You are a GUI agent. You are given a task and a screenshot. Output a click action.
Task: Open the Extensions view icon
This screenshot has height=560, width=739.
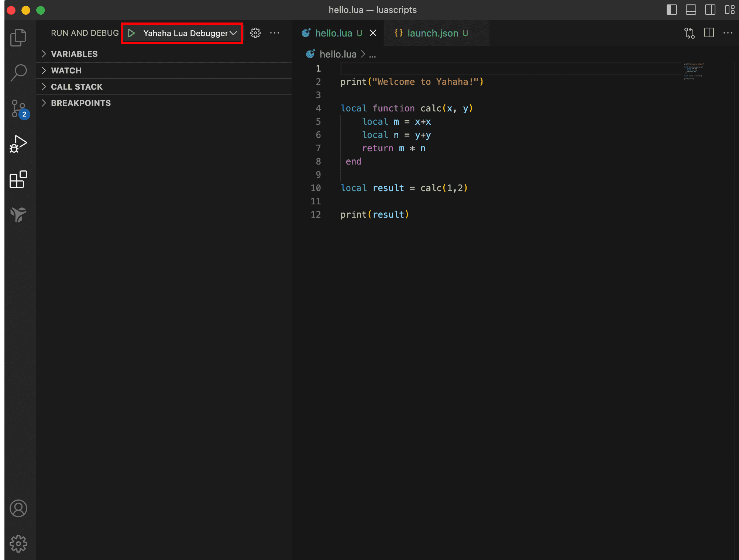pos(18,180)
